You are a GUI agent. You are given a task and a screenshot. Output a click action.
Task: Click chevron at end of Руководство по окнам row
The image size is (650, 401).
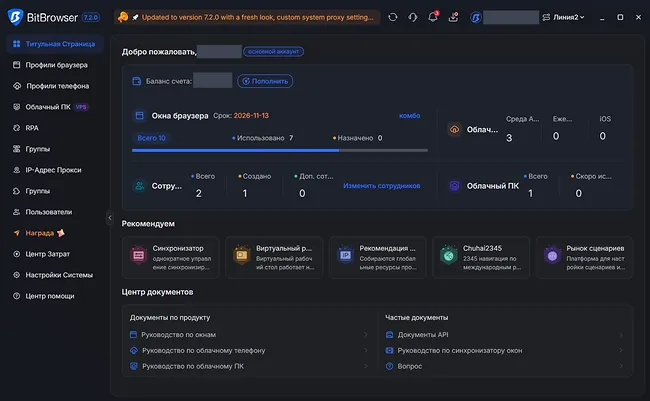pyautogui.click(x=366, y=335)
